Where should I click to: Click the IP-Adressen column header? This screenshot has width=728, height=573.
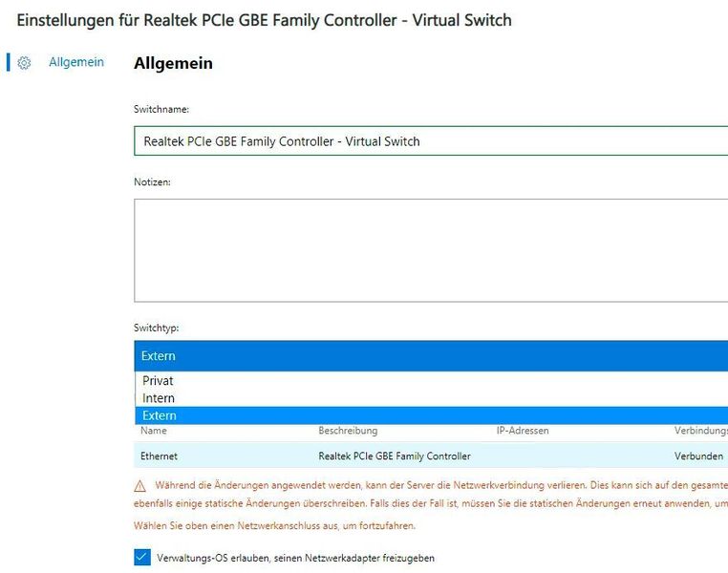pyautogui.click(x=523, y=431)
